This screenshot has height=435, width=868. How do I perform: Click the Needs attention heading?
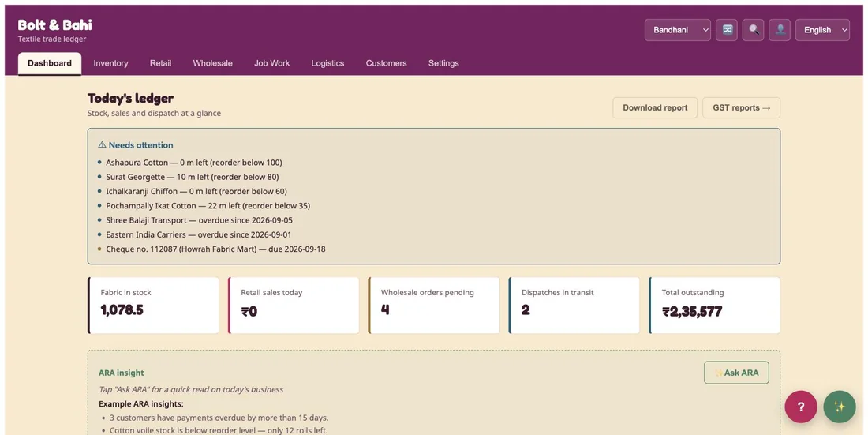coord(136,145)
